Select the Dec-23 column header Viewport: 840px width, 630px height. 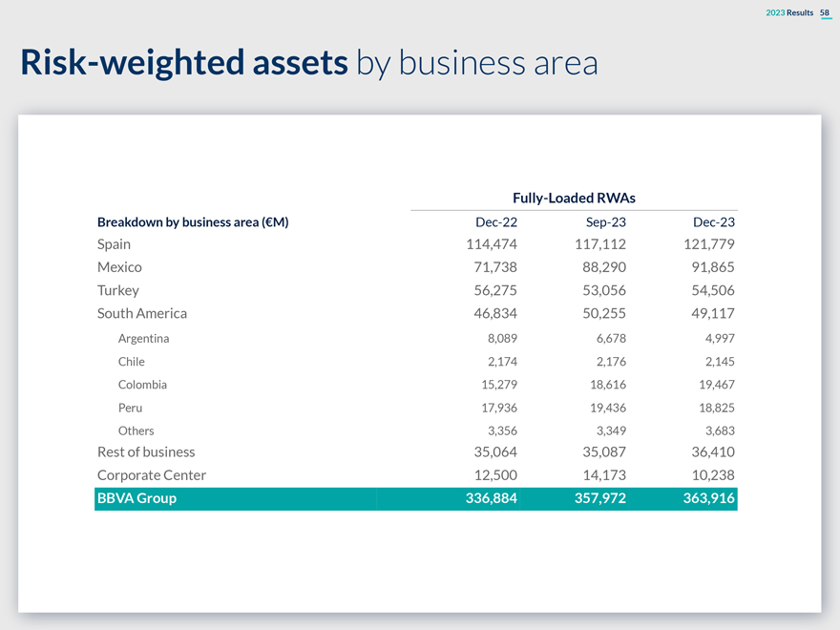coord(714,222)
